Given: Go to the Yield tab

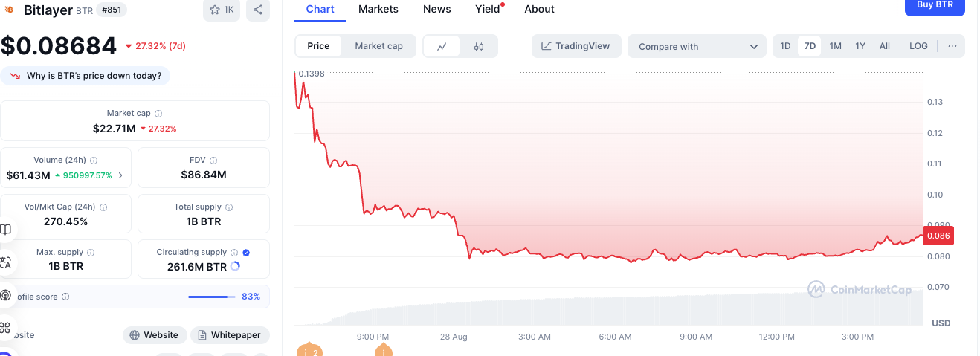Looking at the screenshot, I should (x=487, y=9).
